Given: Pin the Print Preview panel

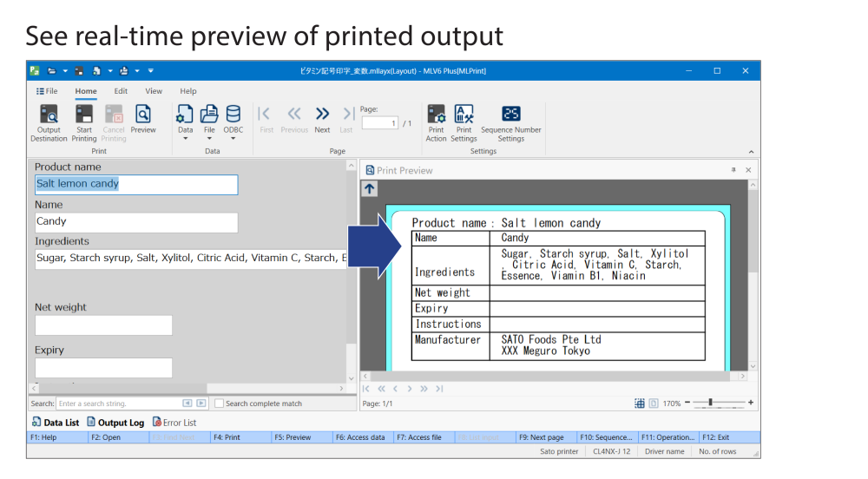Looking at the screenshot, I should coord(733,170).
